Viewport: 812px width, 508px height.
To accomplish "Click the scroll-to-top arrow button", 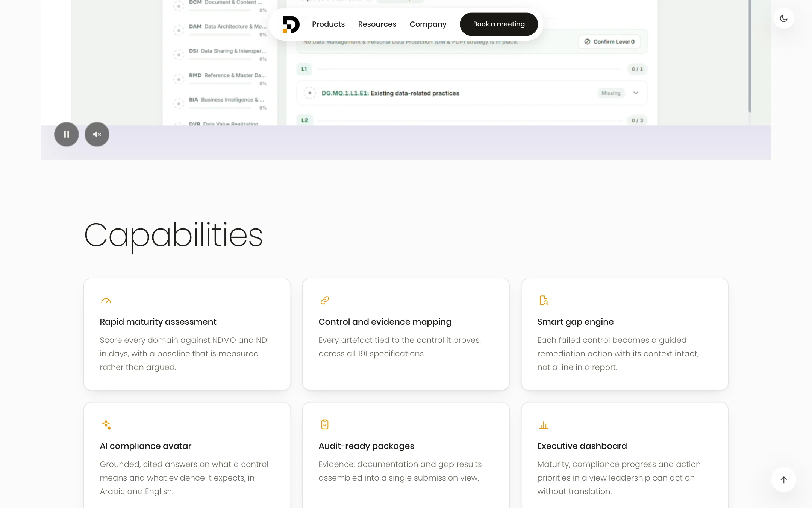I will (x=783, y=480).
